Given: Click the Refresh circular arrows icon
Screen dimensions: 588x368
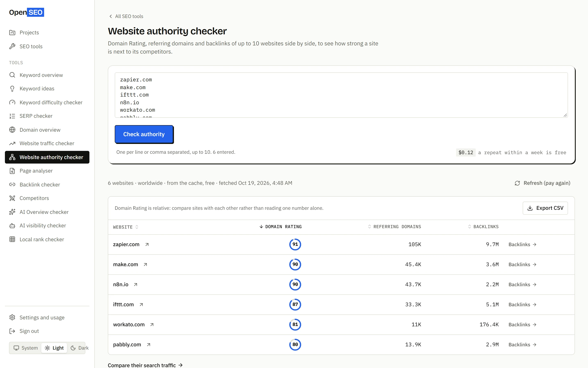Looking at the screenshot, I should pos(517,183).
